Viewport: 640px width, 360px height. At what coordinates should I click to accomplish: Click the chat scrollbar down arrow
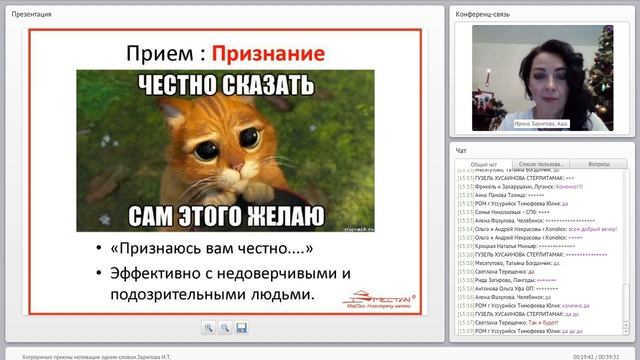(626, 331)
